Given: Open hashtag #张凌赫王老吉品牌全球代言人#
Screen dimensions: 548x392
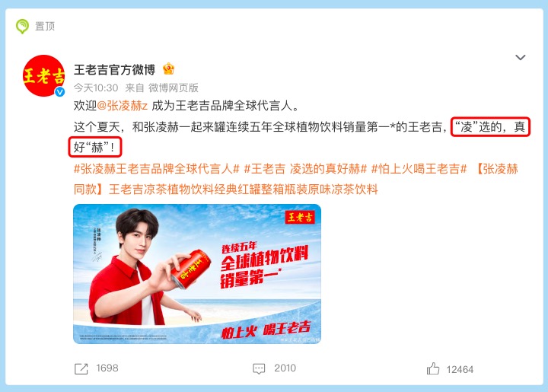Looking at the screenshot, I should point(156,169).
